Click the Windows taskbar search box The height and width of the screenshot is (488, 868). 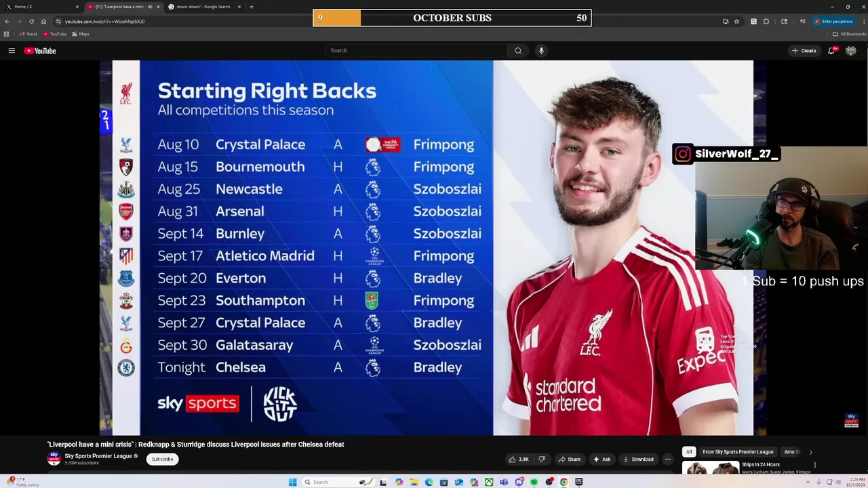coord(339,482)
